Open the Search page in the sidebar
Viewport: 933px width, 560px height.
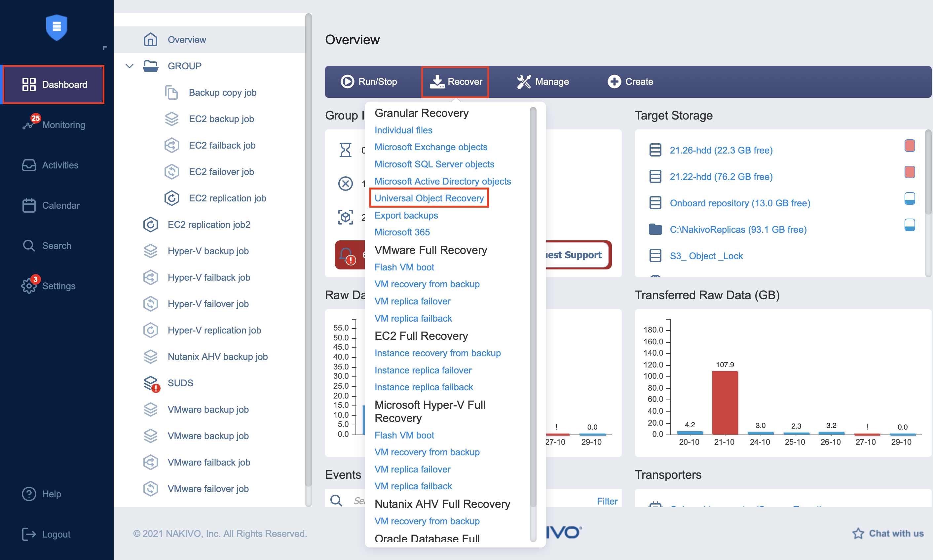[47, 246]
